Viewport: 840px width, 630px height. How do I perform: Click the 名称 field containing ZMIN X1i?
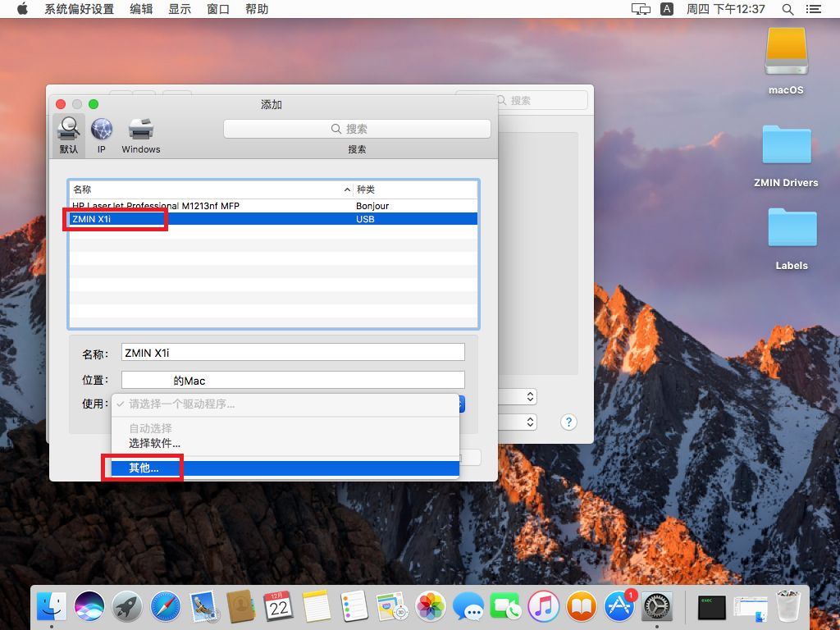pyautogui.click(x=293, y=353)
